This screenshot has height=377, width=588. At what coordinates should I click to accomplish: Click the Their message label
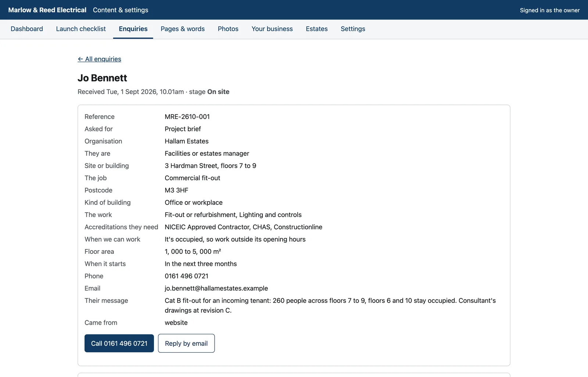click(x=106, y=300)
